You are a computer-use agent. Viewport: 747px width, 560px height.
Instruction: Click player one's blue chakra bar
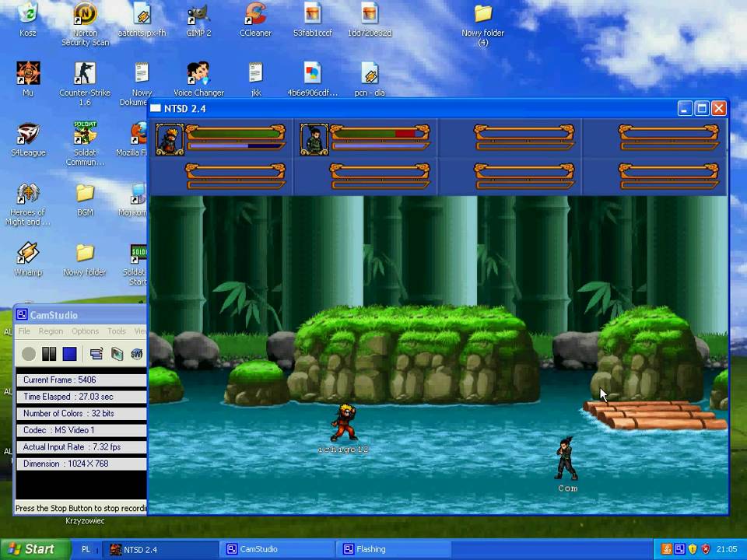(235, 145)
